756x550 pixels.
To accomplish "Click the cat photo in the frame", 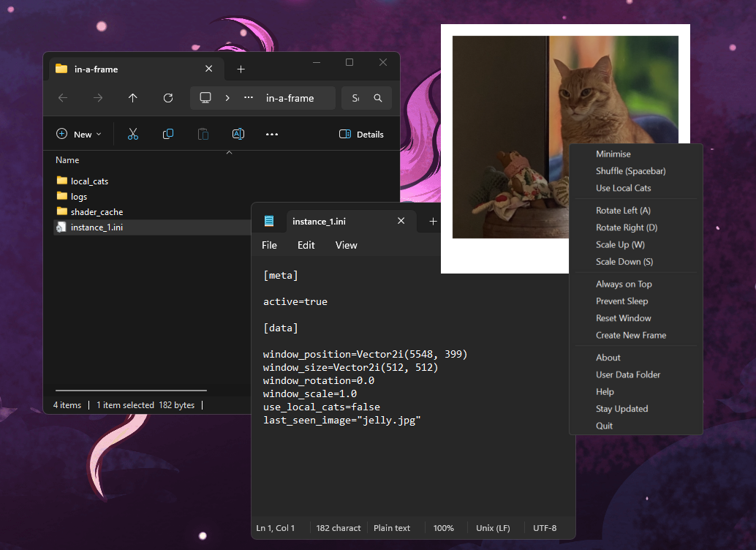I will click(565, 137).
